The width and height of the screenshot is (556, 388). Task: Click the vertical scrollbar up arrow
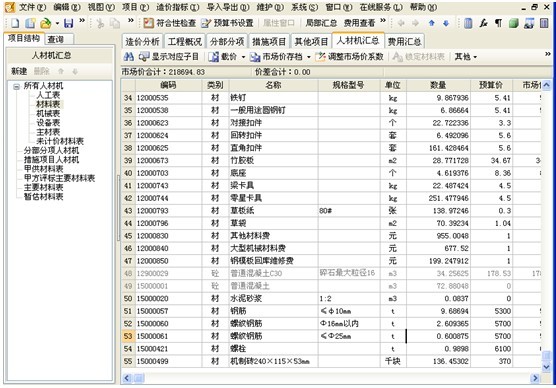(546, 85)
